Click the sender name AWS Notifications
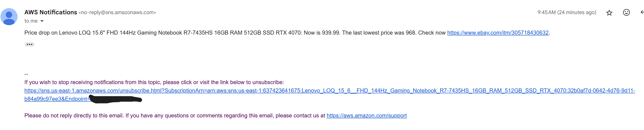The image size is (644, 130). (x=51, y=12)
